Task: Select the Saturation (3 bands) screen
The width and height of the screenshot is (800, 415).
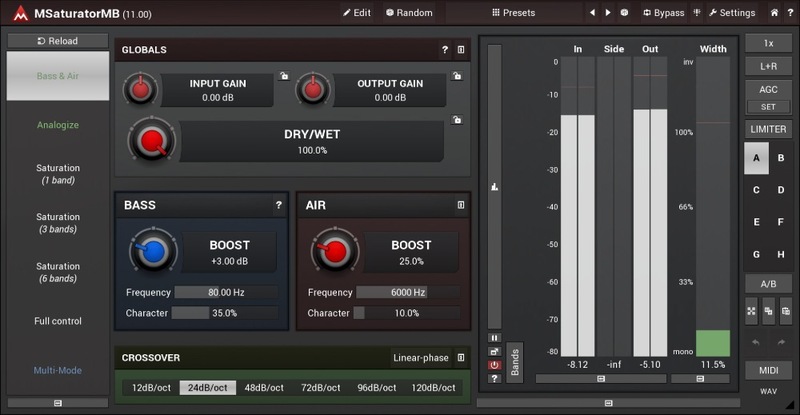Action: click(x=58, y=223)
